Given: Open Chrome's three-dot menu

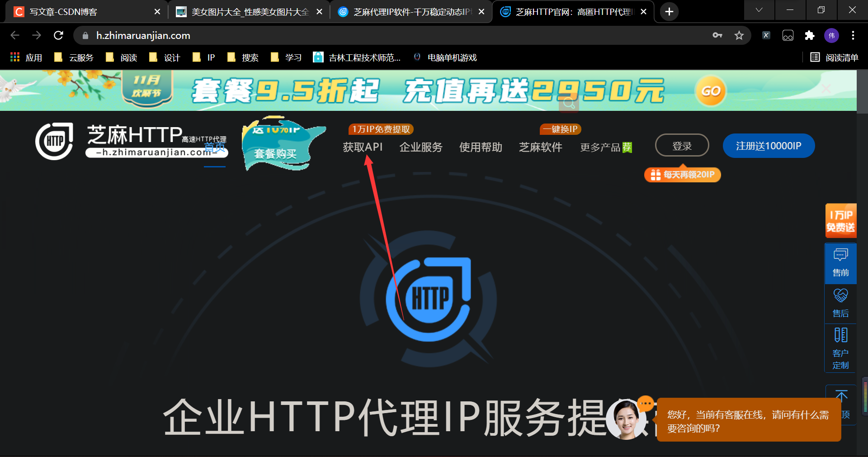Looking at the screenshot, I should (853, 35).
